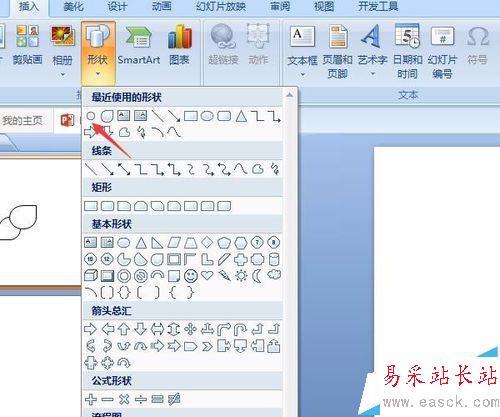Insert 日期和时间 date and time
500x417 pixels.
click(407, 52)
